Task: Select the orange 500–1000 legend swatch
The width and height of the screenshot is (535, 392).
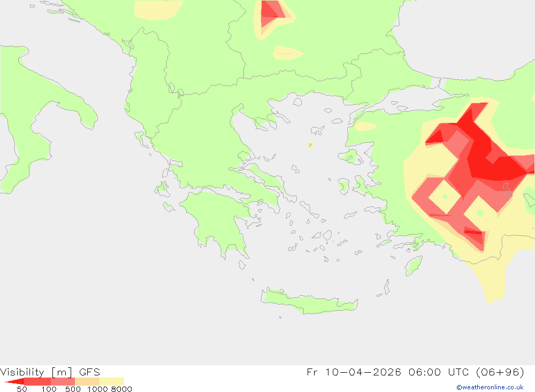Action: click(87, 381)
